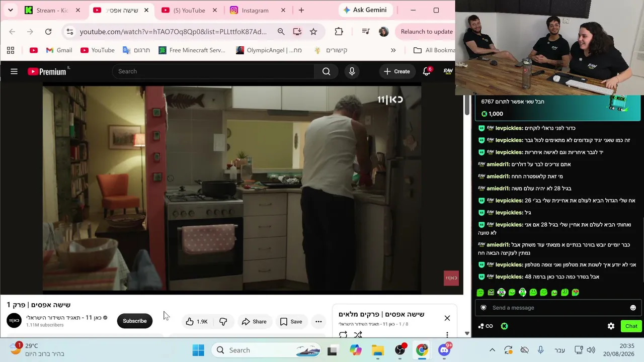
Task: Open the YouTube text bookmark
Action: point(98,50)
